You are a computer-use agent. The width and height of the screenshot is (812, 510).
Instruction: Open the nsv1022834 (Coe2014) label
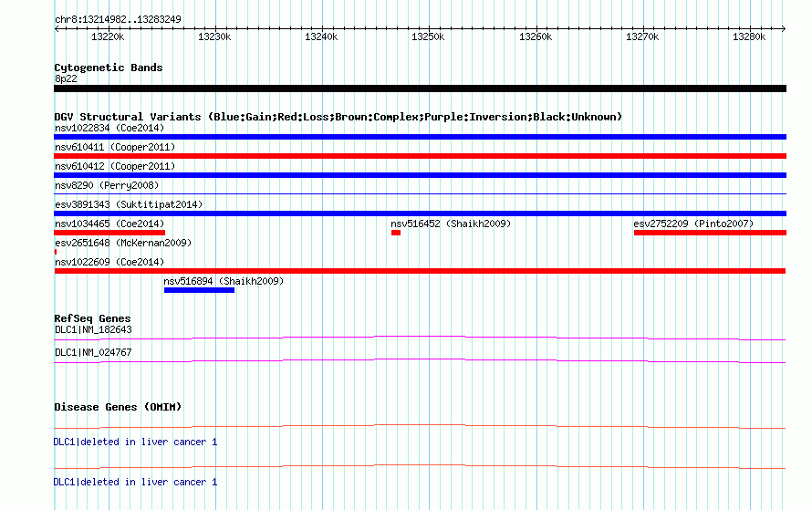[109, 128]
